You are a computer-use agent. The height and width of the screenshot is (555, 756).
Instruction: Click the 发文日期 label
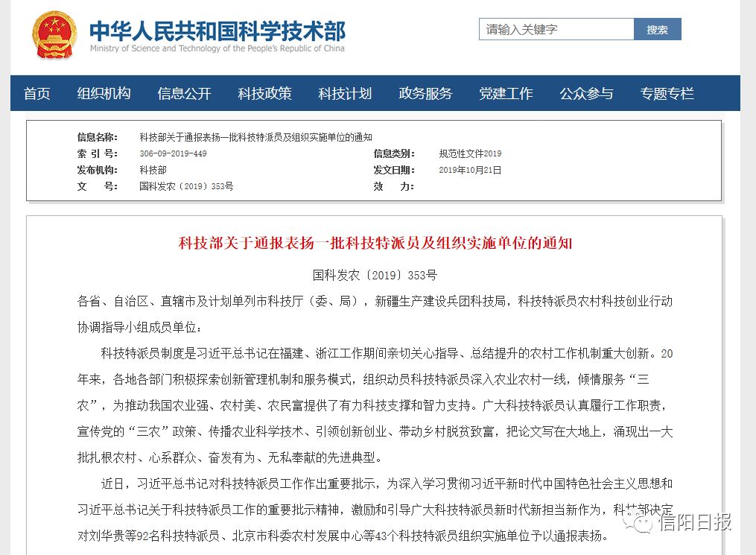(394, 170)
